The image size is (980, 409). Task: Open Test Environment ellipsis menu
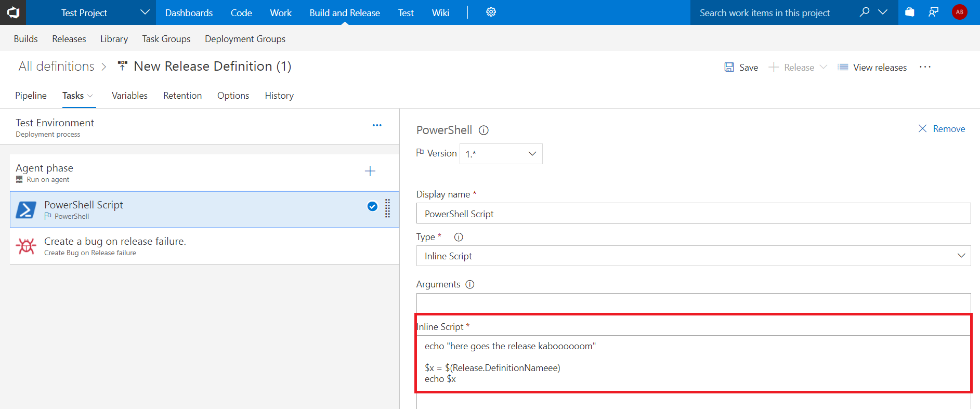coord(377,125)
